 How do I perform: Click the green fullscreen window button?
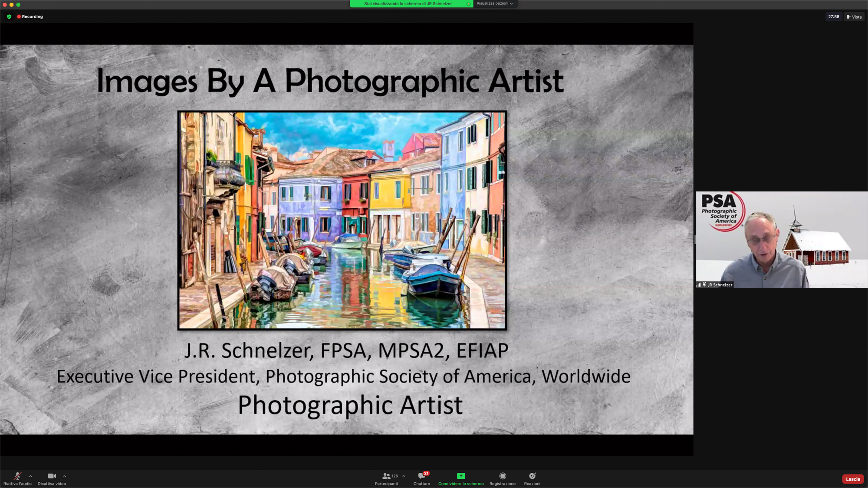click(x=18, y=5)
